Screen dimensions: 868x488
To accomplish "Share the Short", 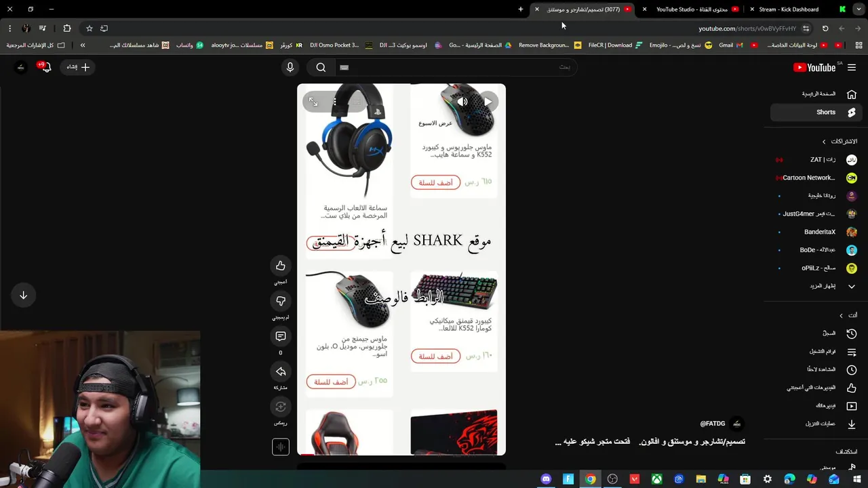I will click(x=281, y=371).
